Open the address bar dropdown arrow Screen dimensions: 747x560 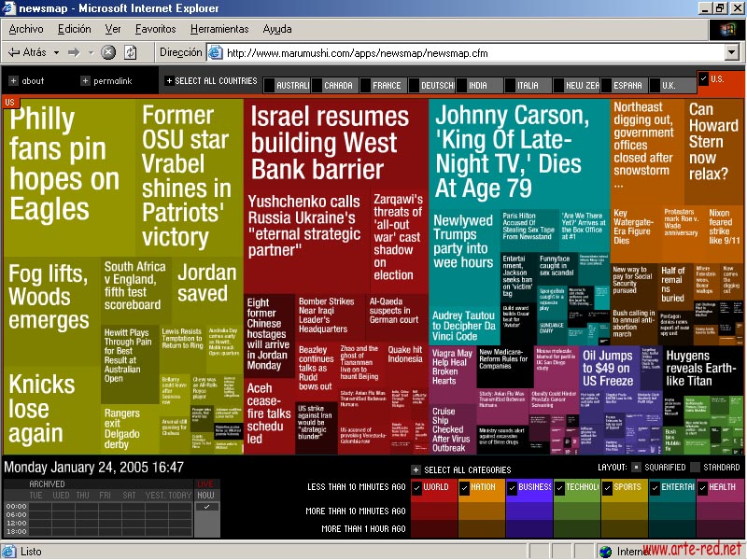tap(732, 53)
